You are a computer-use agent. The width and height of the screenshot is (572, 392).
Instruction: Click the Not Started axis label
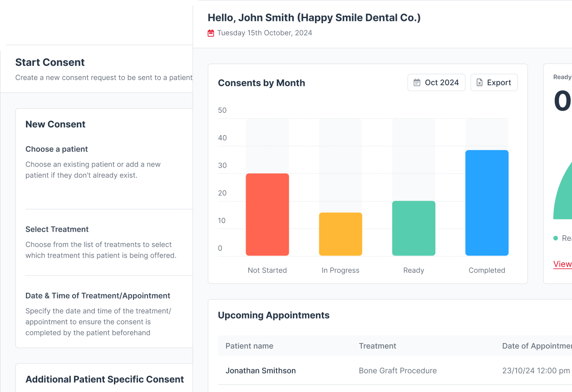tap(267, 270)
